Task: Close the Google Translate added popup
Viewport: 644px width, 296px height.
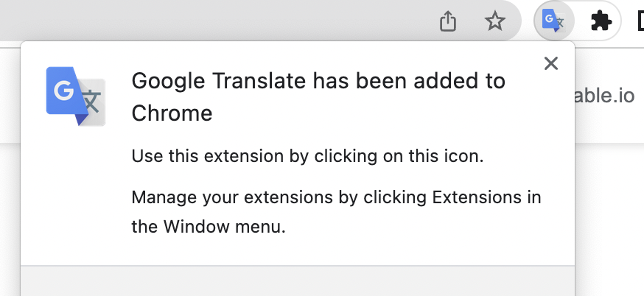Action: [550, 64]
